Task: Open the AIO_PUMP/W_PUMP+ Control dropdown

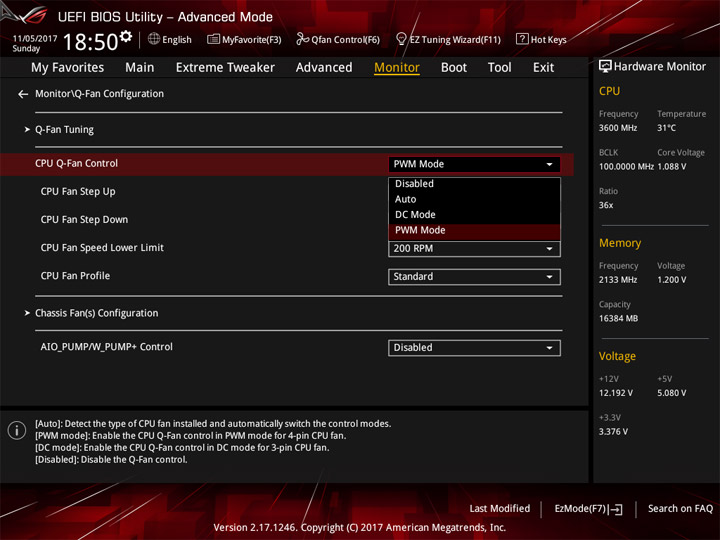Action: tap(474, 348)
